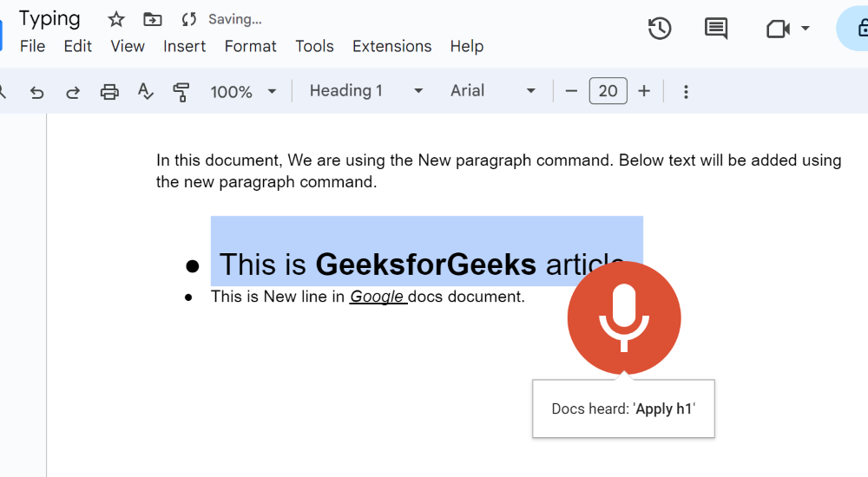Print the document with printer icon

coord(109,92)
